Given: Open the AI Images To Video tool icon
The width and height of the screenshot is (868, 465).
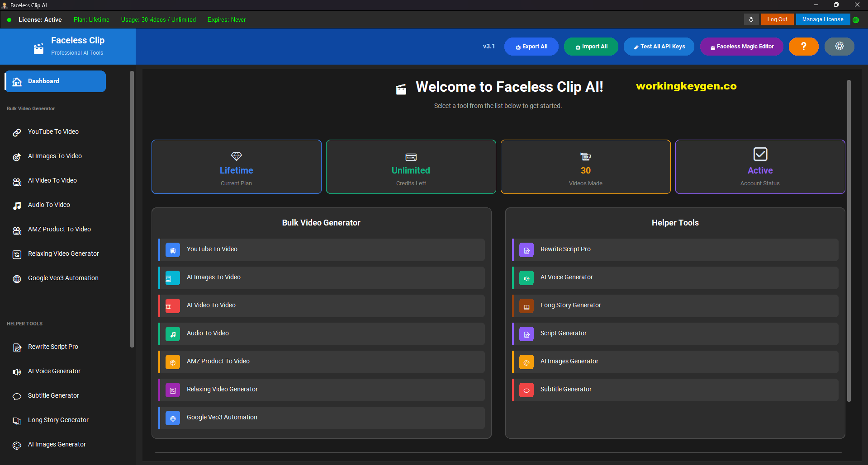Looking at the screenshot, I should 17,157.
